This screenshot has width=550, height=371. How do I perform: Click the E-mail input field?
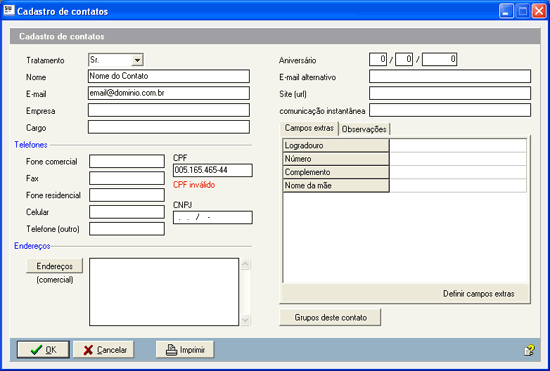point(169,93)
